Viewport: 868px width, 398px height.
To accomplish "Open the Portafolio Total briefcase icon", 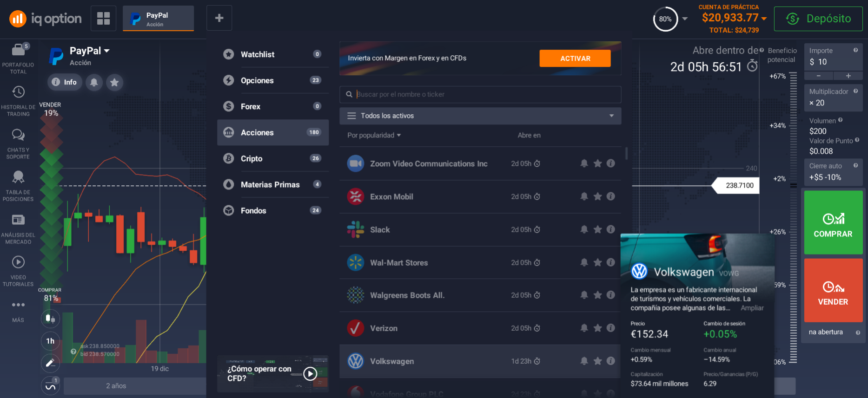I will (x=19, y=50).
